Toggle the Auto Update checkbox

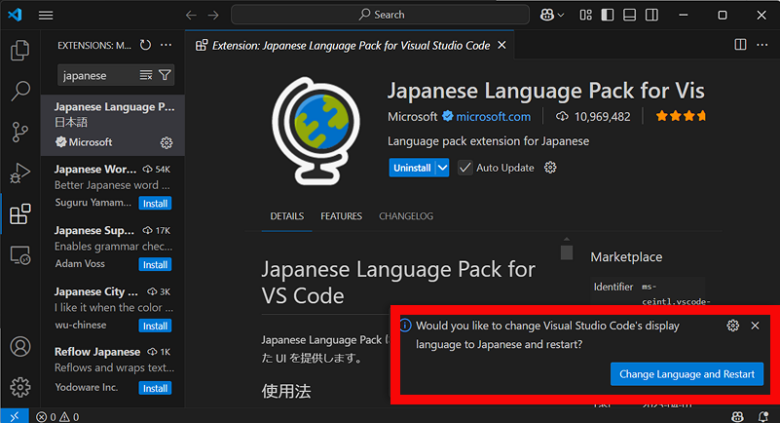465,168
